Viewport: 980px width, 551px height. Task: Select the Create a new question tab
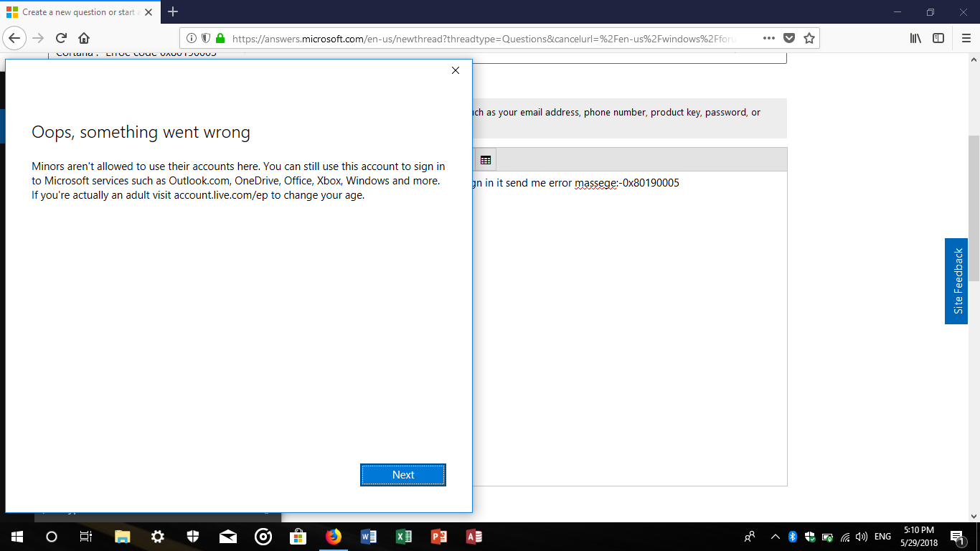tap(81, 12)
